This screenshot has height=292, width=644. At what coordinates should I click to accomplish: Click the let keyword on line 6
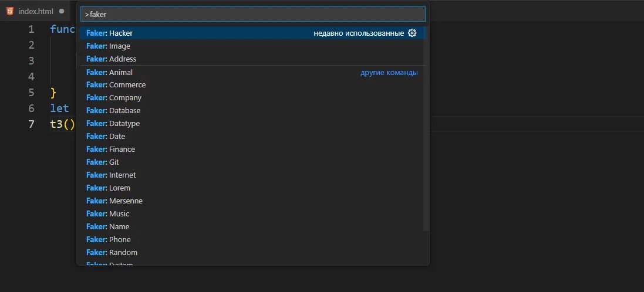point(59,108)
